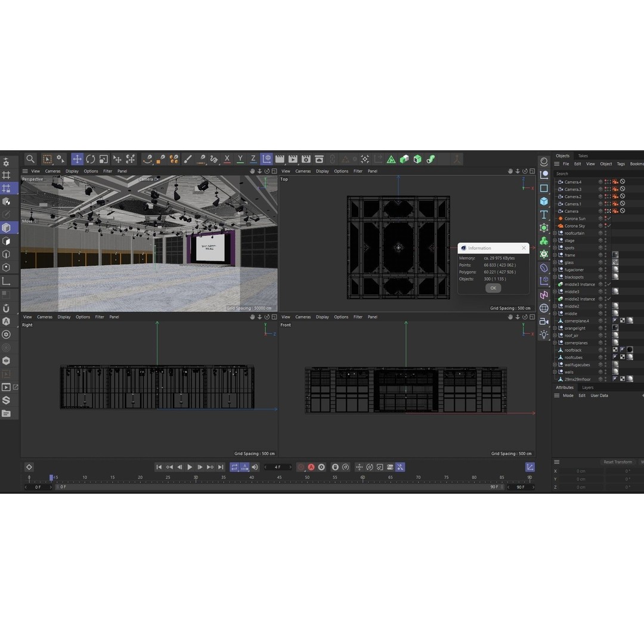The width and height of the screenshot is (644, 644).
Task: Open Filter menu in Front viewport
Action: coord(358,317)
